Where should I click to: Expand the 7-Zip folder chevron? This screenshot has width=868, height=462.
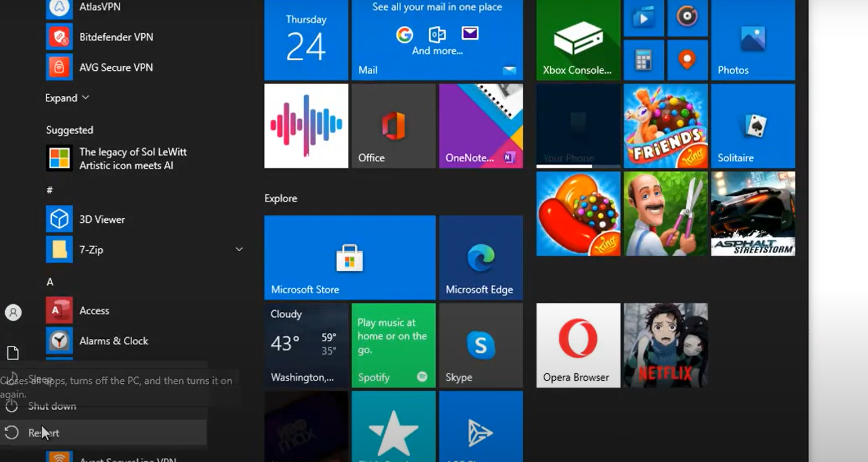(239, 249)
